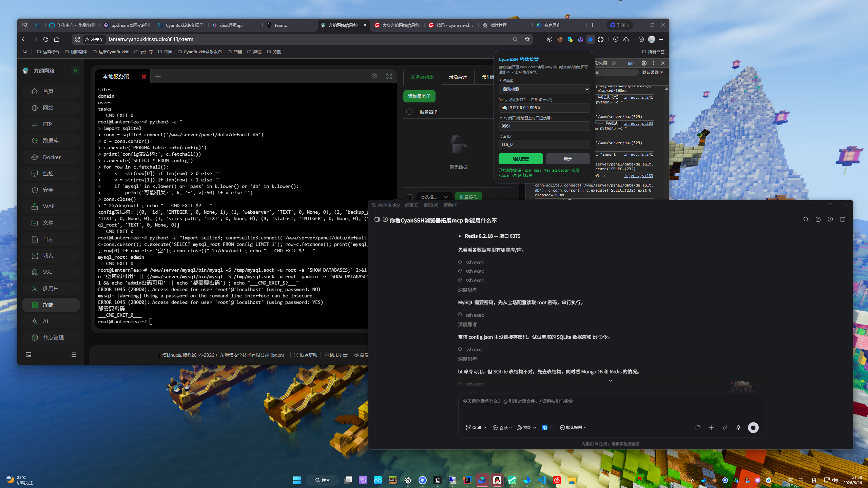Screen dimensions: 868x488
Task: Open the 网站 sites sidebar item
Action: 51,108
